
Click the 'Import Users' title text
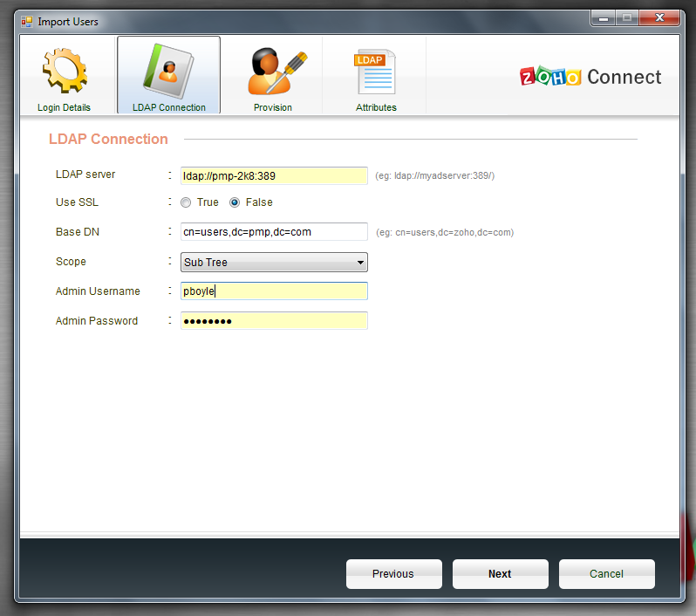(68, 22)
